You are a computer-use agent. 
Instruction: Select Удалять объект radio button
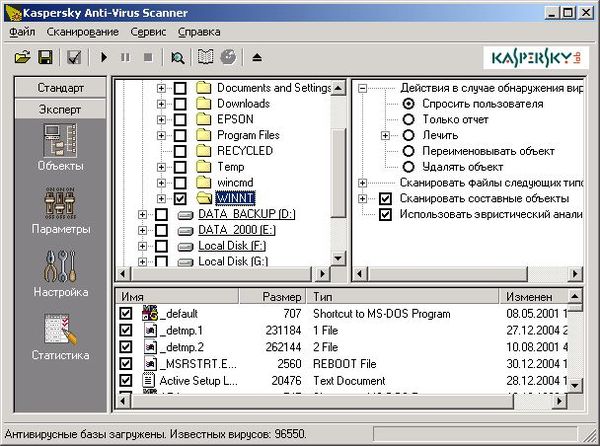tap(408, 167)
